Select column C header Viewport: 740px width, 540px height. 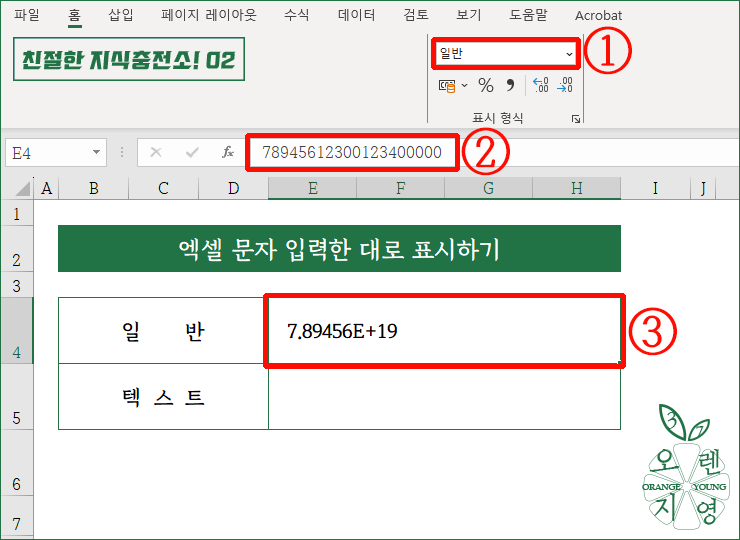click(163, 188)
